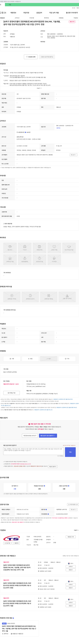Click the 법정기준 badge under salary

[x=58, y=128]
